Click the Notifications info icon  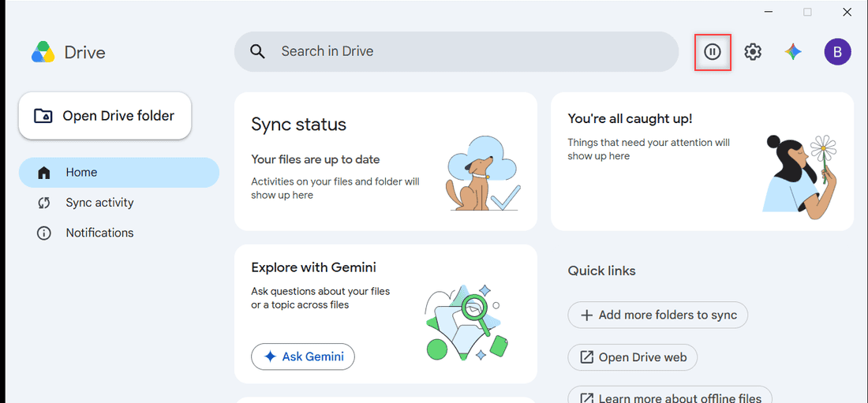43,233
